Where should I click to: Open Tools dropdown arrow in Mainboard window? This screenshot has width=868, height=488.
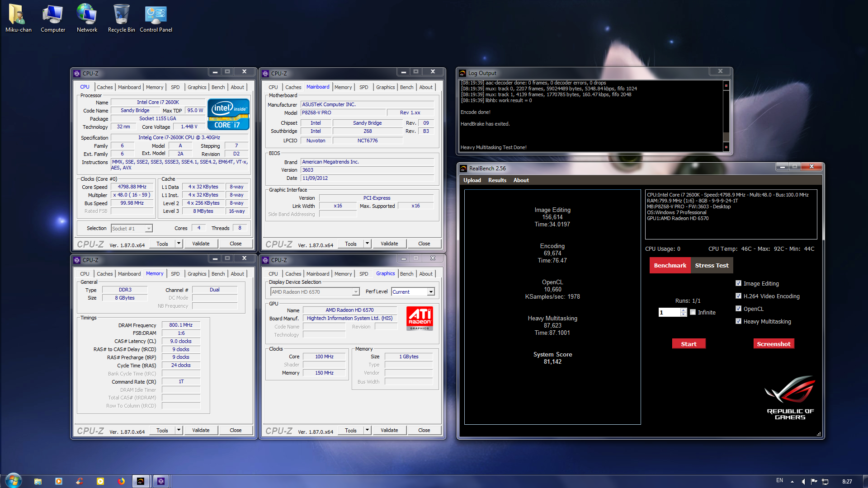[x=367, y=244]
